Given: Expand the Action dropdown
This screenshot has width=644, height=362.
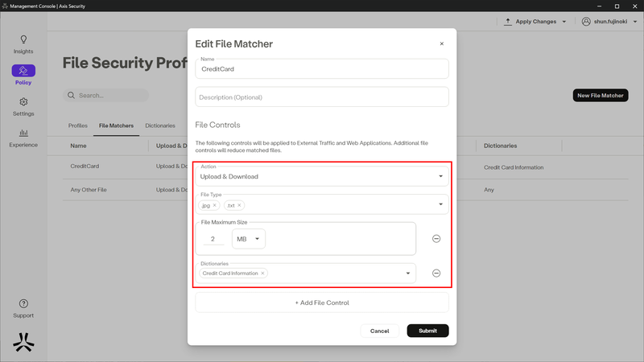Looking at the screenshot, I should tap(440, 176).
